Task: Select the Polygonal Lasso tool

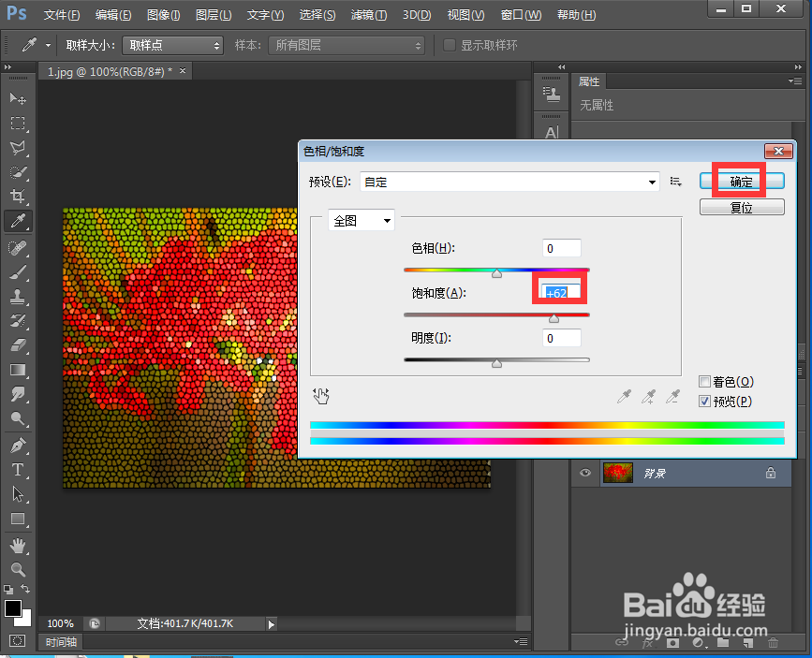Action: pos(18,148)
